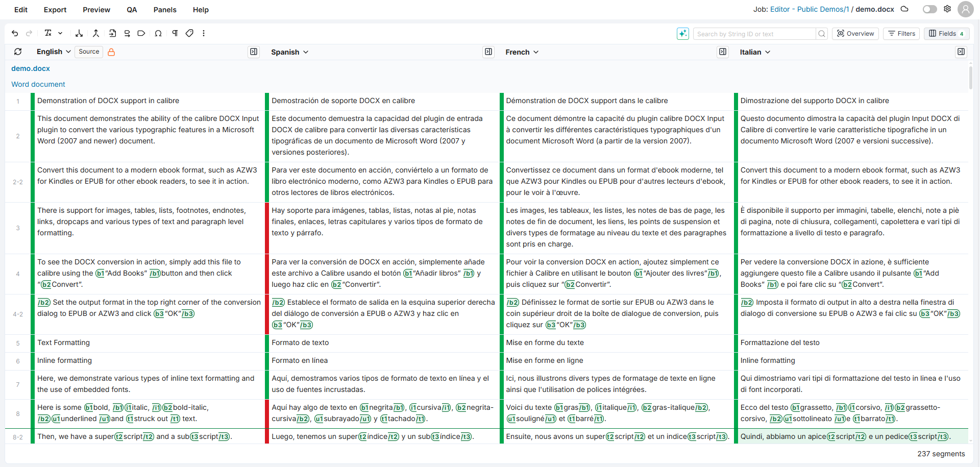Click the Filters button
980x467 pixels.
901,33
